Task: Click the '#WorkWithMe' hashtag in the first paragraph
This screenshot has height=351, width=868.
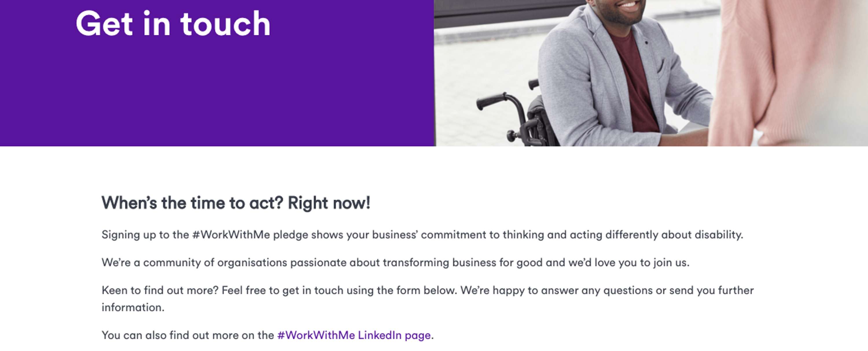Action: point(231,235)
